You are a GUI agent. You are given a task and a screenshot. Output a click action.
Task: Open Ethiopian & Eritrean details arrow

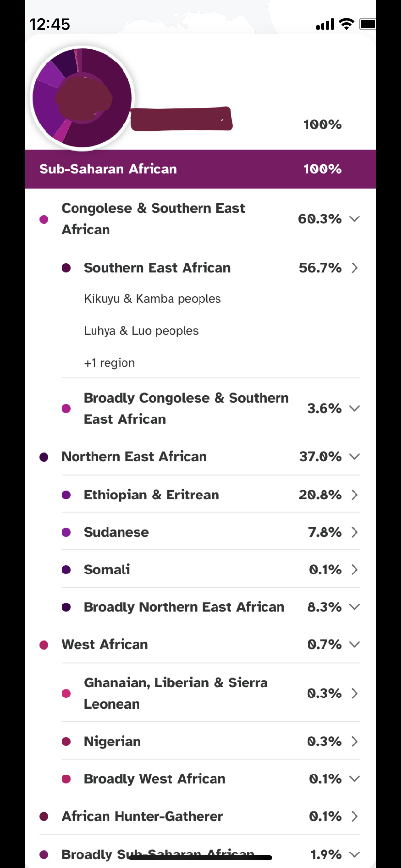click(355, 495)
